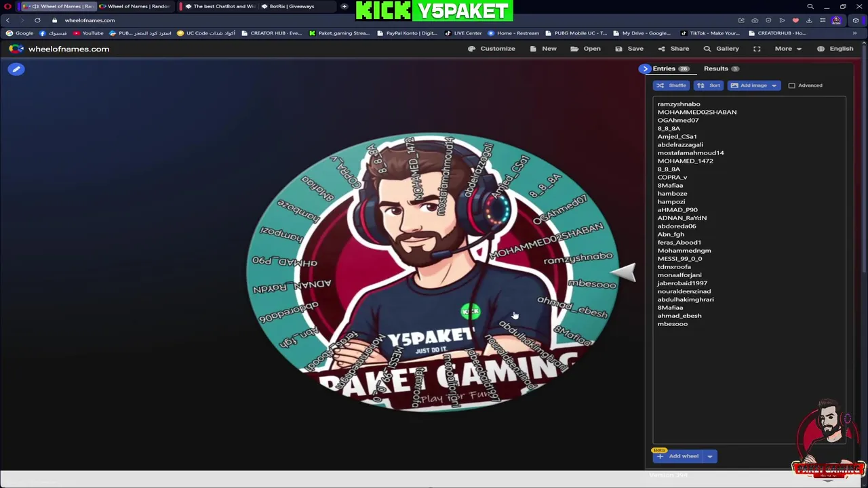The height and width of the screenshot is (488, 868).
Task: Click the Opera logo menu icon
Action: [8, 6]
